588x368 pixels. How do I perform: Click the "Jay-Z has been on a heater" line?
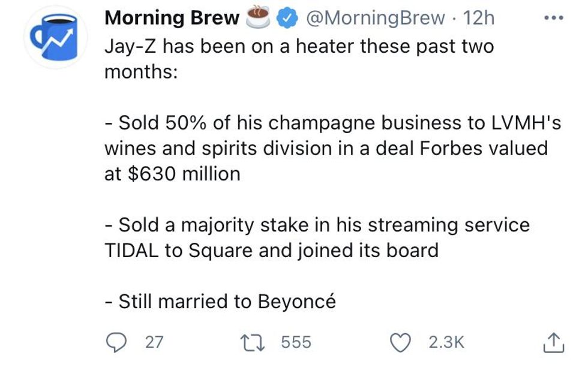coord(299,46)
